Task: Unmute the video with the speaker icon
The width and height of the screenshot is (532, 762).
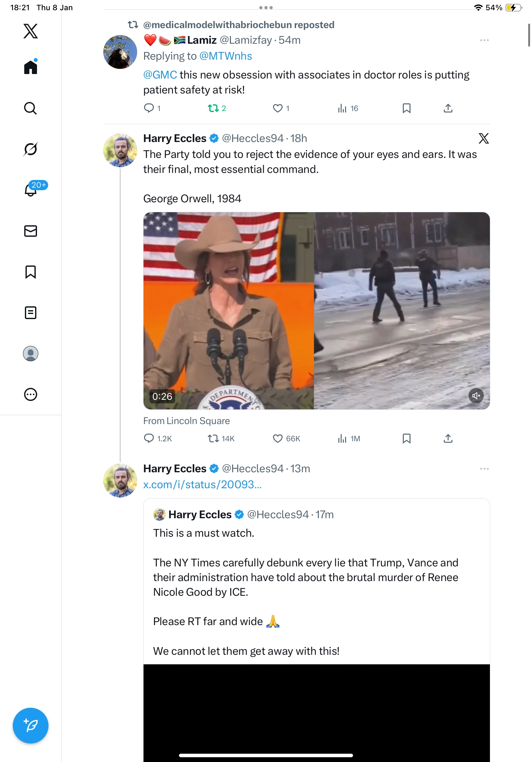Action: coord(476,396)
